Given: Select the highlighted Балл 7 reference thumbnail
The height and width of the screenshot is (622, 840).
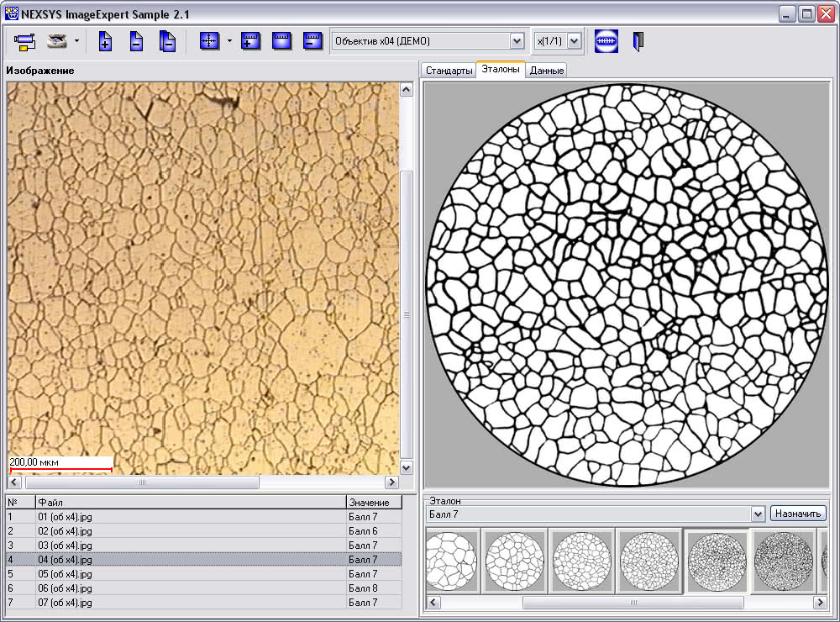Looking at the screenshot, I should [717, 561].
